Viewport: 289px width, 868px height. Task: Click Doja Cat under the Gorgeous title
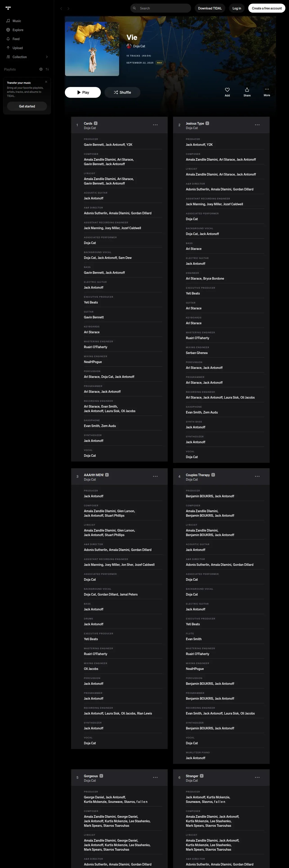(90, 781)
